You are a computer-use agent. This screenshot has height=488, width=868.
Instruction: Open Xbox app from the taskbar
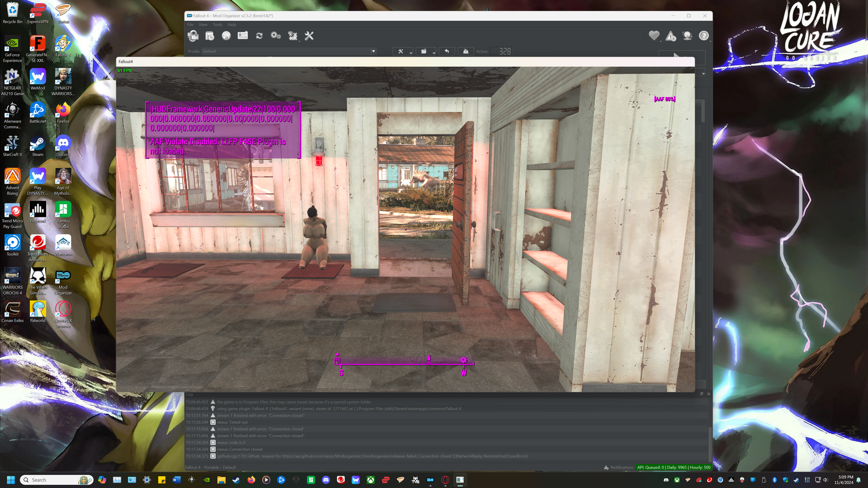click(370, 480)
